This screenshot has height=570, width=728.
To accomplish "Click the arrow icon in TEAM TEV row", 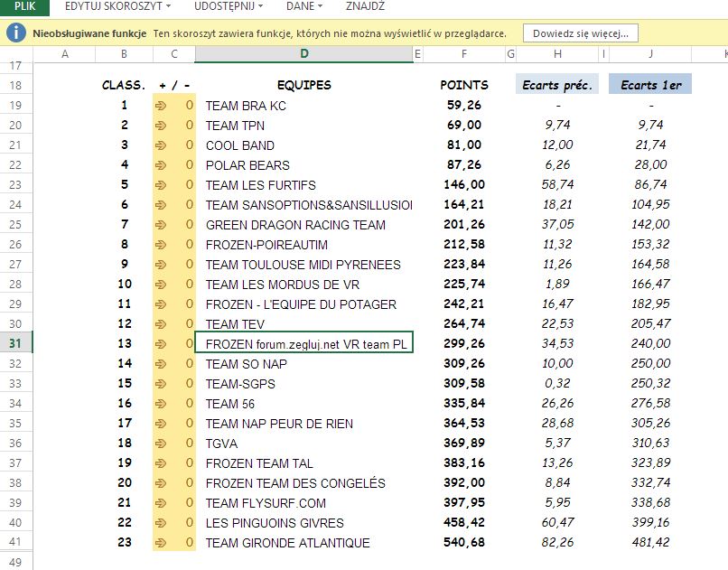I will (161, 324).
